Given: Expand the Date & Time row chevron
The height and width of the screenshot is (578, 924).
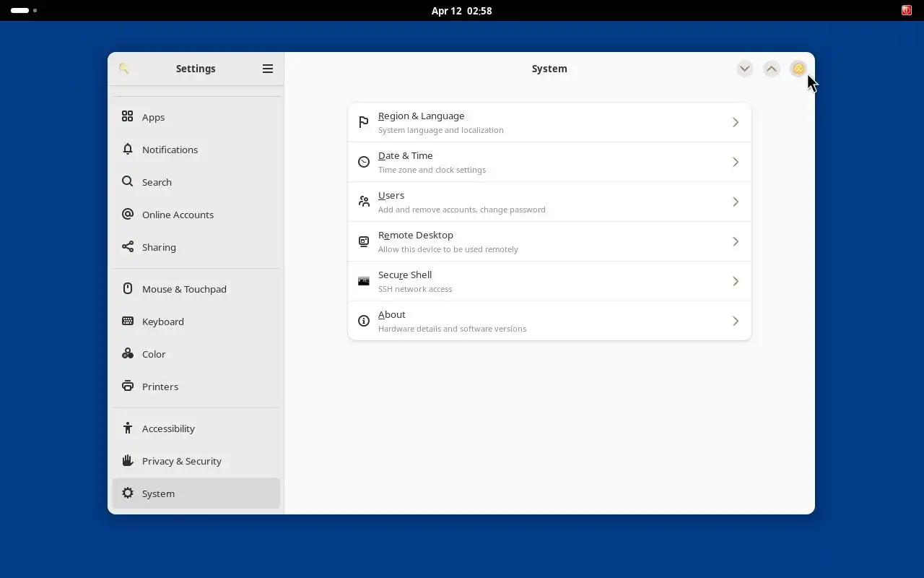Looking at the screenshot, I should tap(736, 162).
